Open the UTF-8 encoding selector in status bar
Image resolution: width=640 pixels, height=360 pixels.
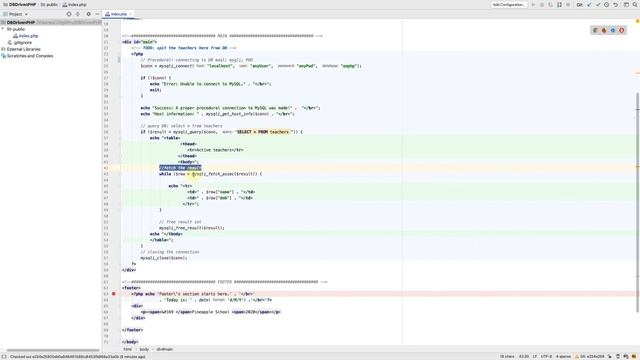point(546,357)
